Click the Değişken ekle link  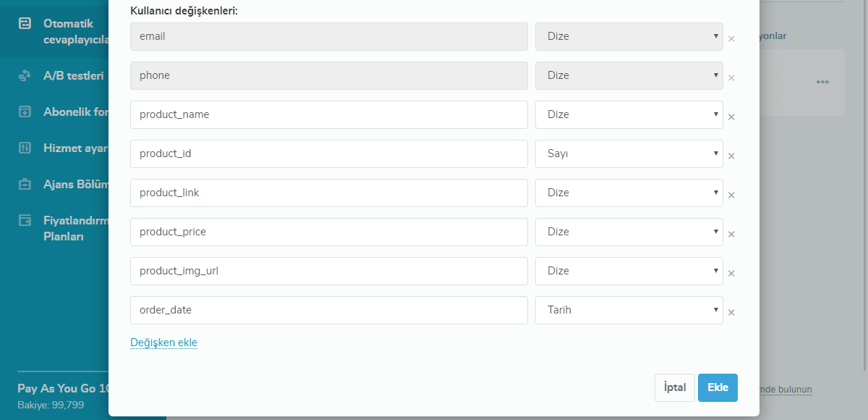point(163,343)
